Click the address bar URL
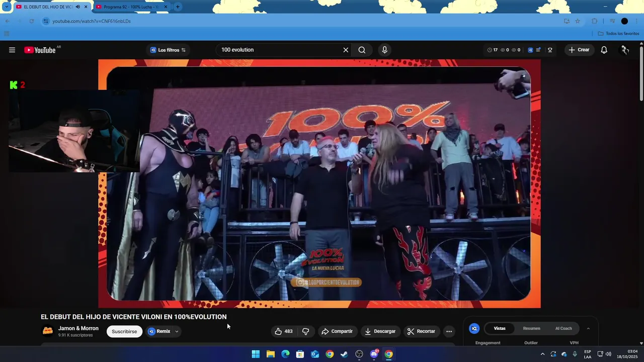The image size is (644, 362). (92, 21)
